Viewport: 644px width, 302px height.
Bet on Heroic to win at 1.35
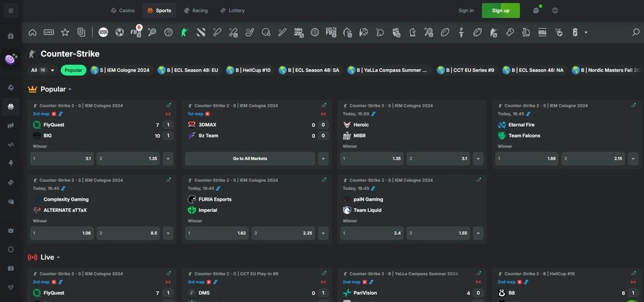tap(372, 158)
